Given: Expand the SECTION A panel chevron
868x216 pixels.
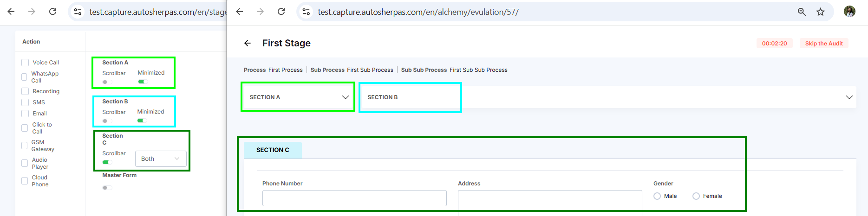Looking at the screenshot, I should (x=345, y=97).
